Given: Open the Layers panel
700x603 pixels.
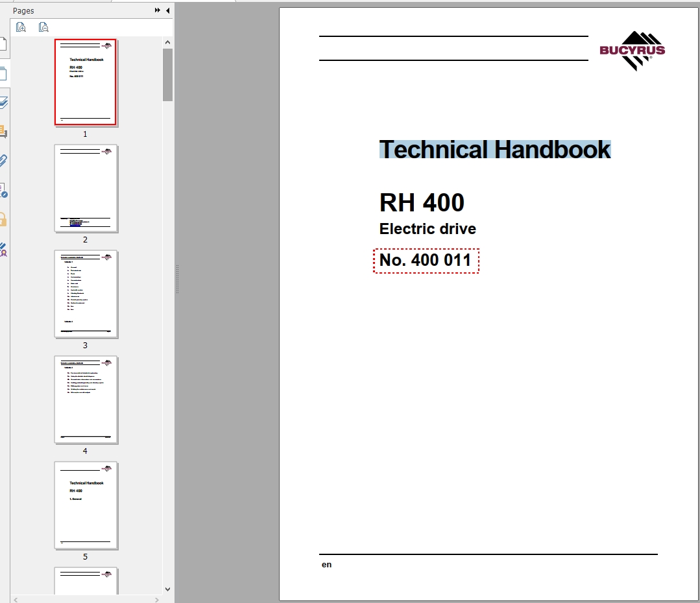Looking at the screenshot, I should tap(4, 100).
